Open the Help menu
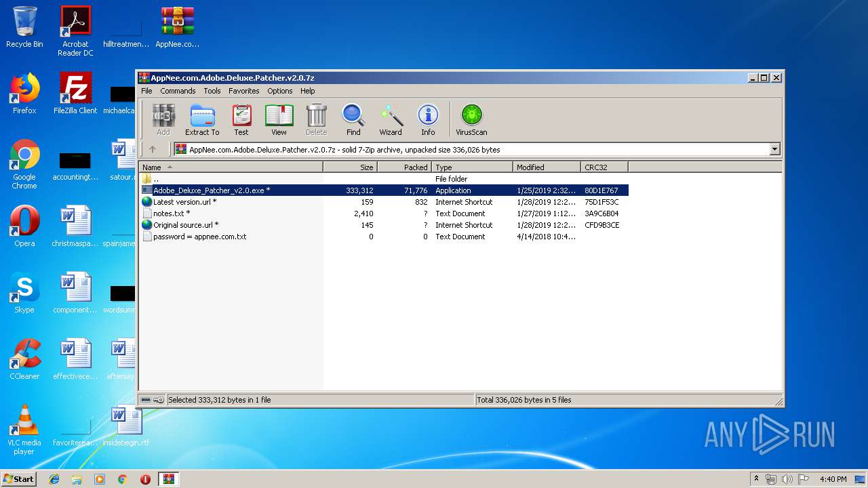This screenshot has height=488, width=868. tap(308, 91)
